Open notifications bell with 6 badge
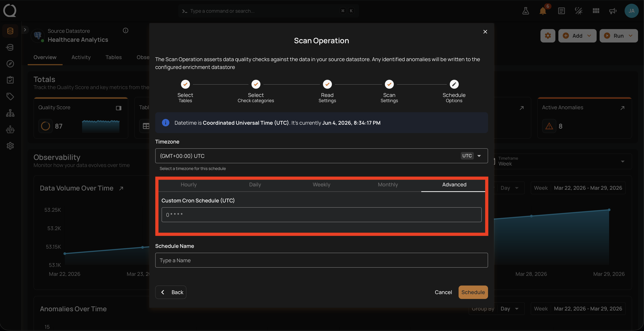 (x=543, y=11)
